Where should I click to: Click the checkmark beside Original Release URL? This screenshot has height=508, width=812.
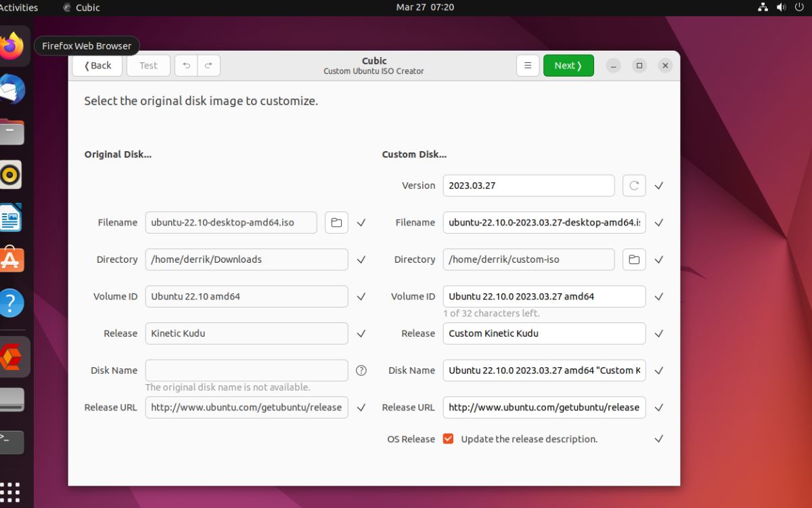[361, 407]
